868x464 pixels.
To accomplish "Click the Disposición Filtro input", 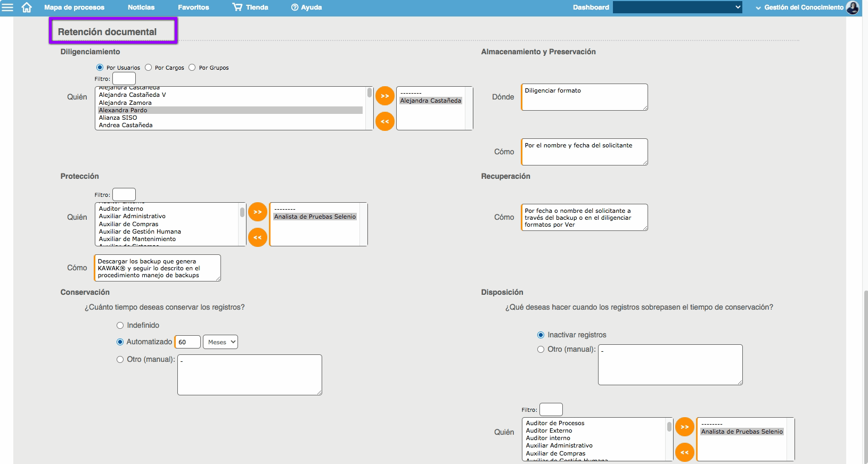I will coord(551,410).
